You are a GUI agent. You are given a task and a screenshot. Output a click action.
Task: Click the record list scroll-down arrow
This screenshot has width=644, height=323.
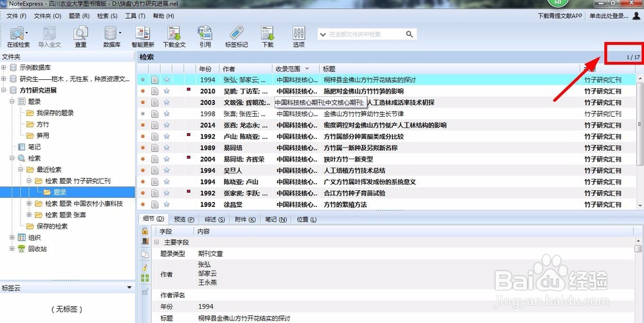[x=640, y=205]
